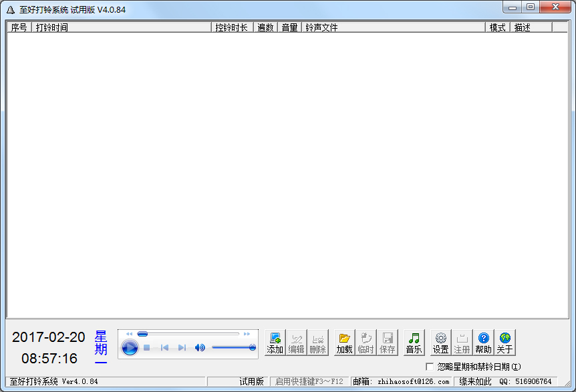The height and width of the screenshot is (392, 576).
Task: Click the 保存 (Save) floppy icon
Action: pyautogui.click(x=388, y=343)
